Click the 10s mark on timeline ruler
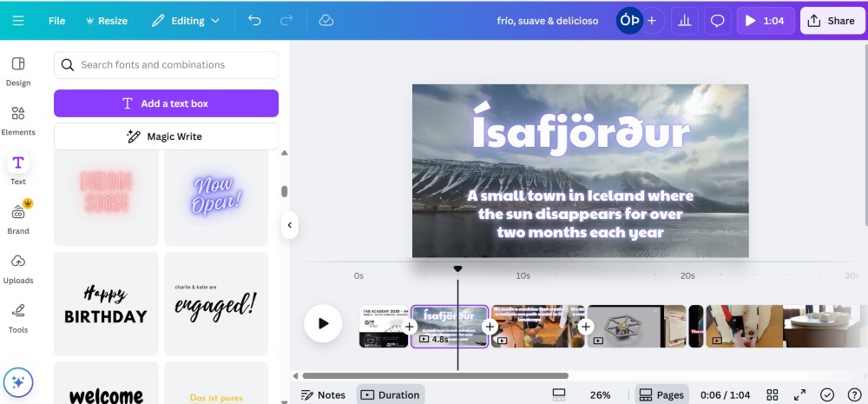 click(x=523, y=275)
